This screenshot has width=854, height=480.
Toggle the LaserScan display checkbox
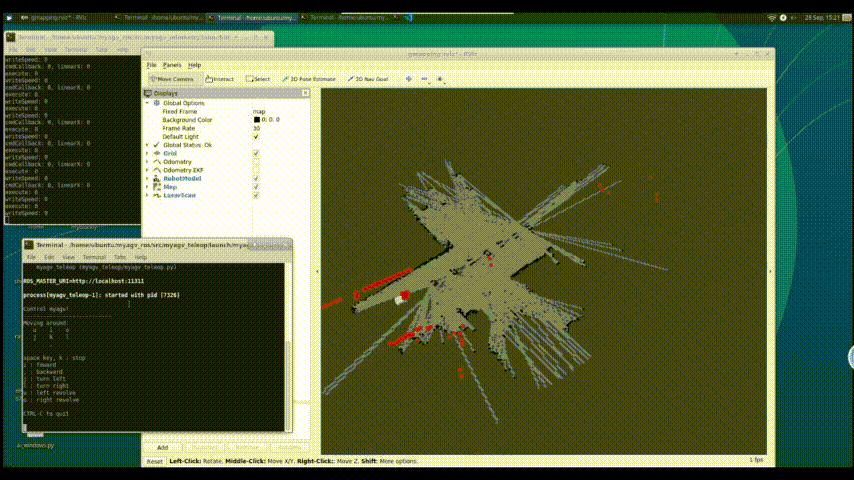256,195
